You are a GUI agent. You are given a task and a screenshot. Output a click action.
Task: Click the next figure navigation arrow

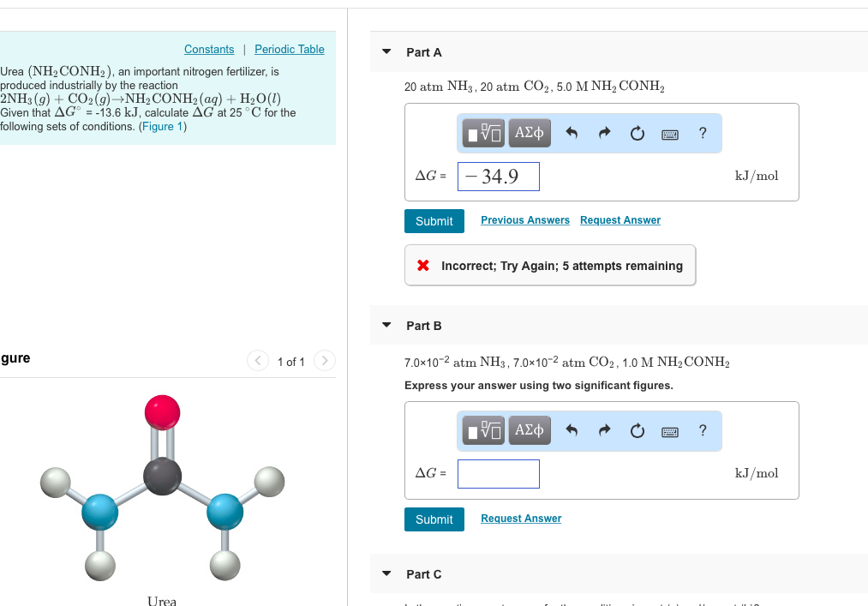324,361
